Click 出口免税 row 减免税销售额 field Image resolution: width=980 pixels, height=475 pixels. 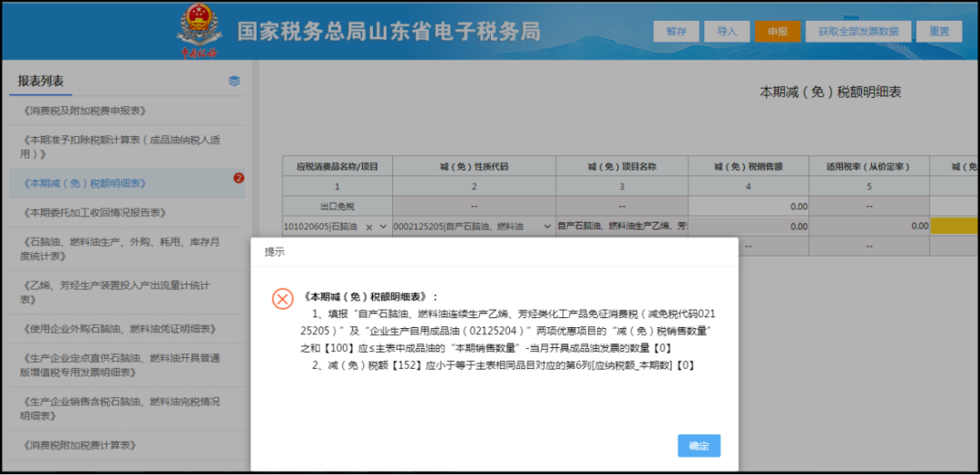pos(748,206)
